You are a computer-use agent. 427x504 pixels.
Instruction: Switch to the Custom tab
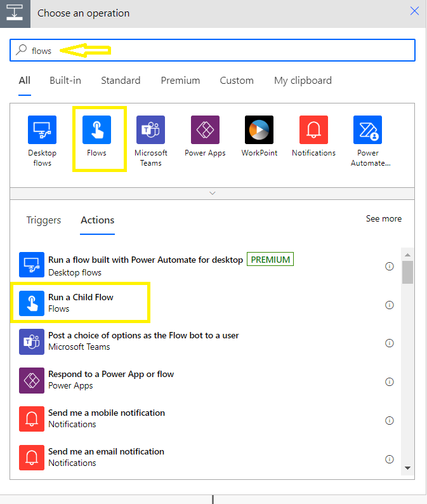pos(237,81)
